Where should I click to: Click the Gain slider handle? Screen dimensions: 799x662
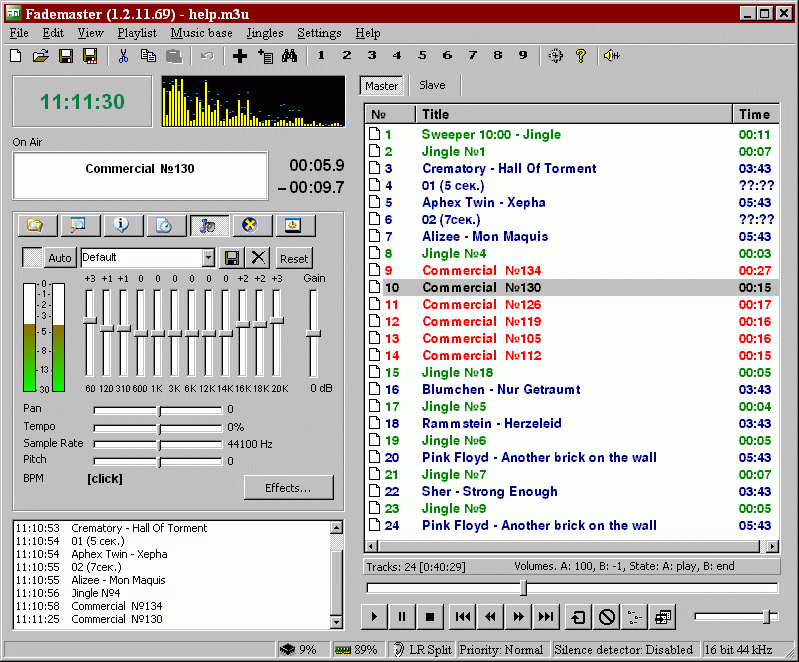pyautogui.click(x=313, y=333)
